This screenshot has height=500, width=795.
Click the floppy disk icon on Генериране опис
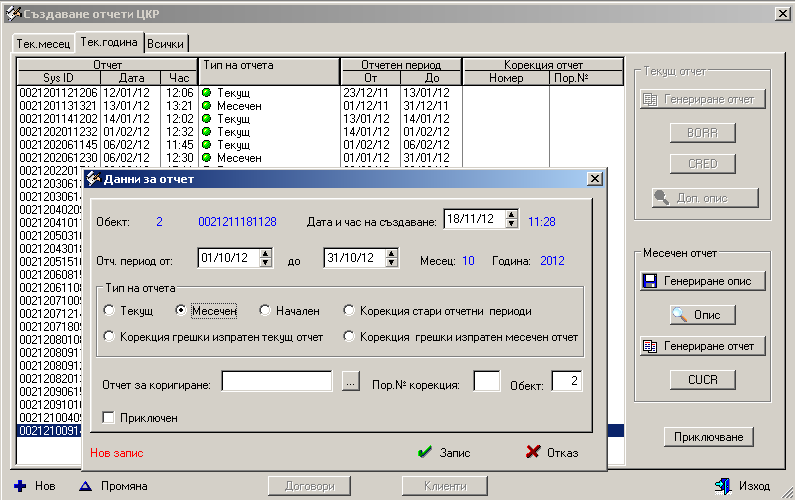click(649, 281)
